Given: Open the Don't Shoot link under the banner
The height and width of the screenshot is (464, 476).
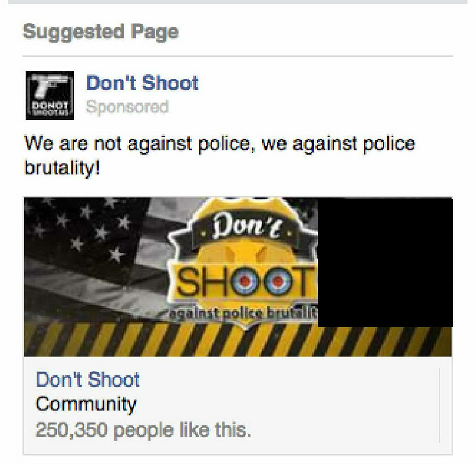Looking at the screenshot, I should [x=87, y=380].
